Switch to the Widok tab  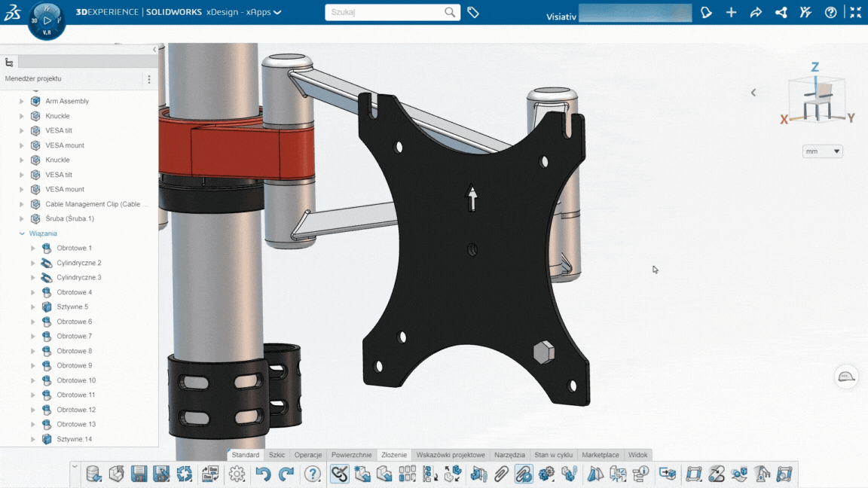point(637,455)
